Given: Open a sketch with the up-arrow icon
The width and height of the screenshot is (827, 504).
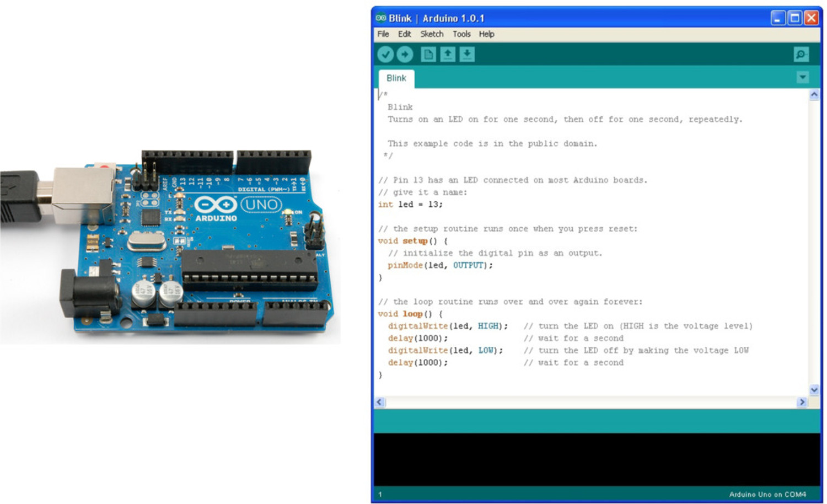Looking at the screenshot, I should pos(448,54).
